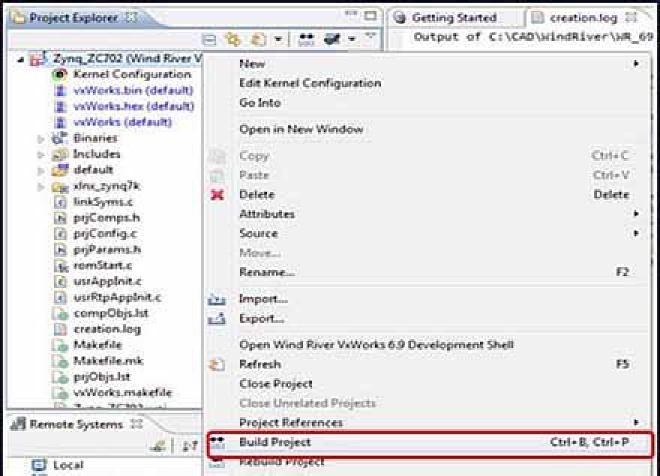660x476 pixels.
Task: Select linkSyms.c file
Action: point(103,202)
